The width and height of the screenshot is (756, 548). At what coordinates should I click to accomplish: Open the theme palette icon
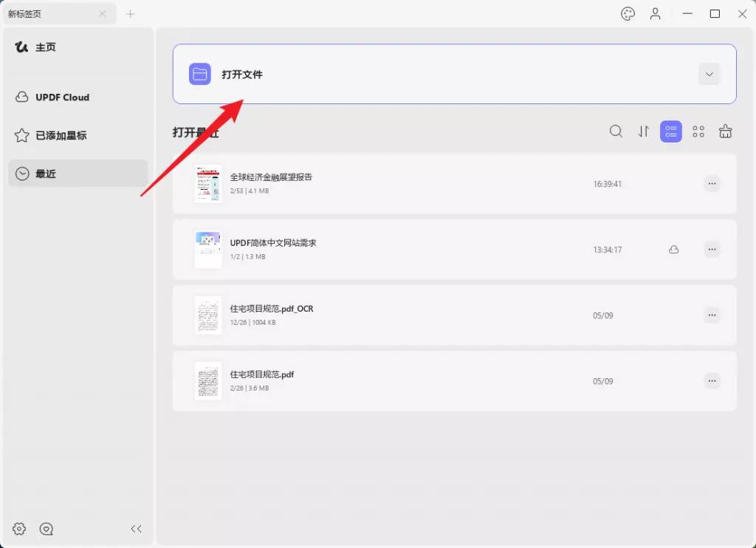(628, 14)
